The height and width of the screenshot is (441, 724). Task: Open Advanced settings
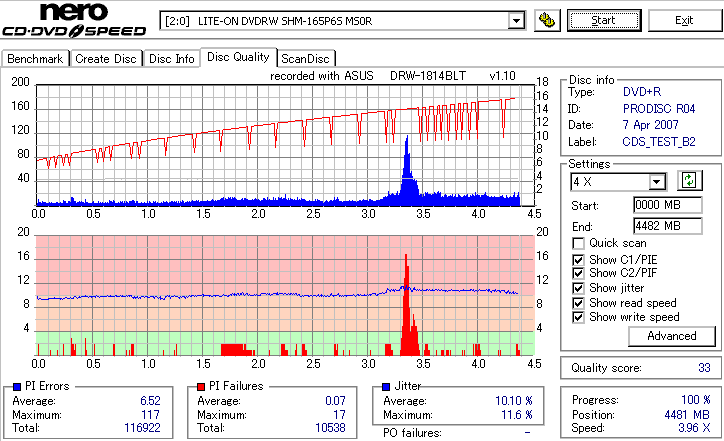(x=671, y=336)
